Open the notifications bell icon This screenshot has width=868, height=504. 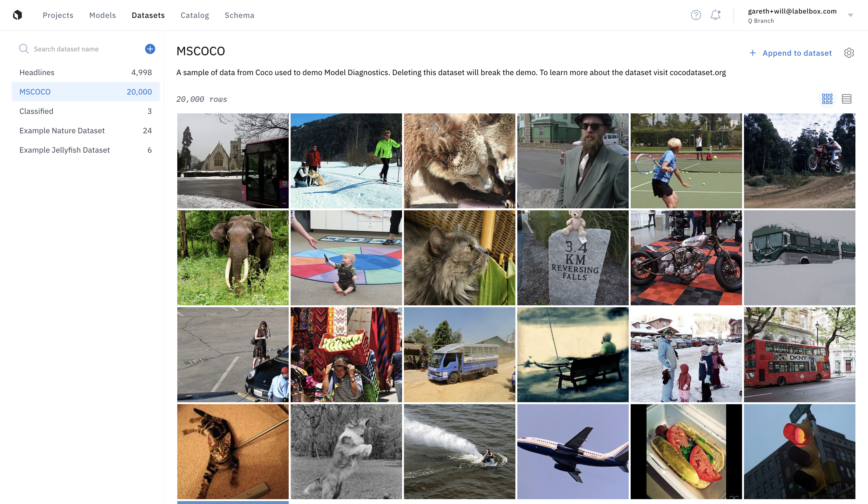click(715, 15)
